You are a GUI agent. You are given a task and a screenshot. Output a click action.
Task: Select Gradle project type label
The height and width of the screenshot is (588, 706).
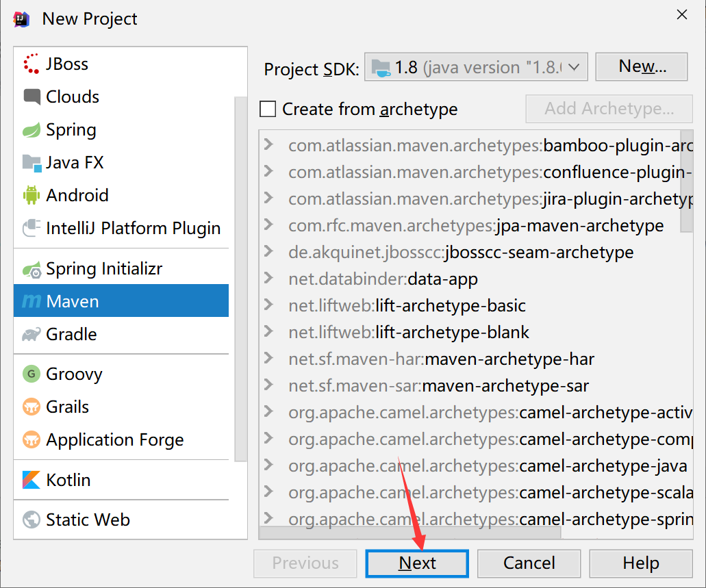pos(71,335)
